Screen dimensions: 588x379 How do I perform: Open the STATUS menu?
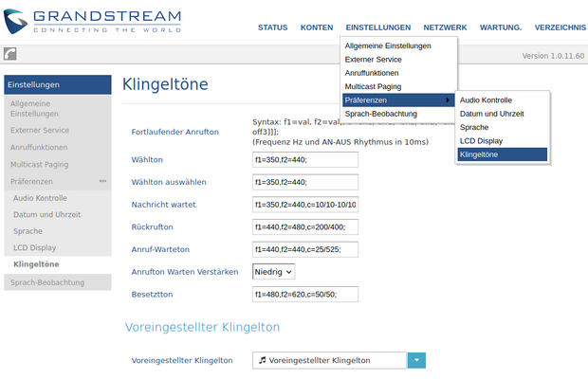(x=272, y=27)
